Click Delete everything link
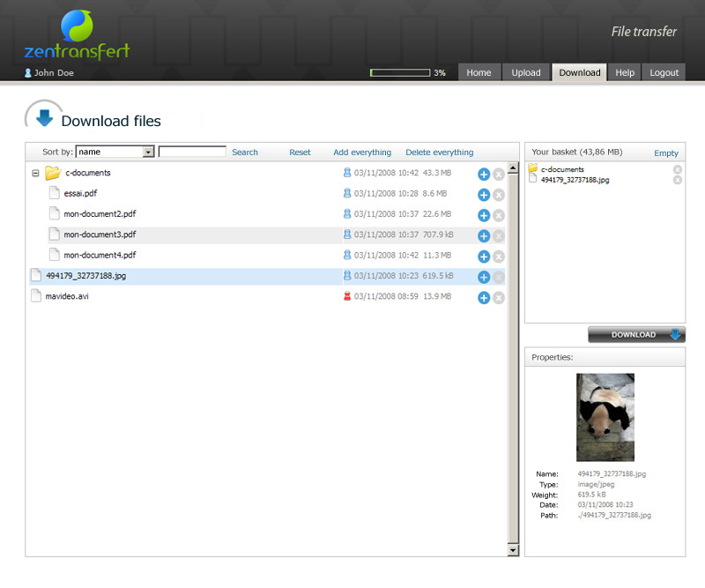Screen dimensions: 705x588 pyautogui.click(x=439, y=152)
